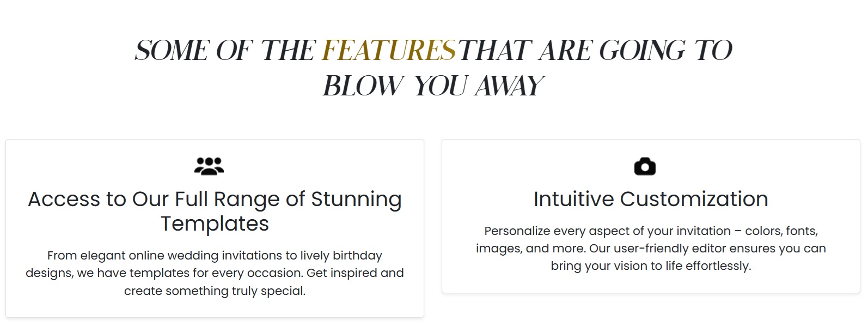
Task: Select "Access to Our Full Range of Stunning" title line
Action: [x=215, y=199]
